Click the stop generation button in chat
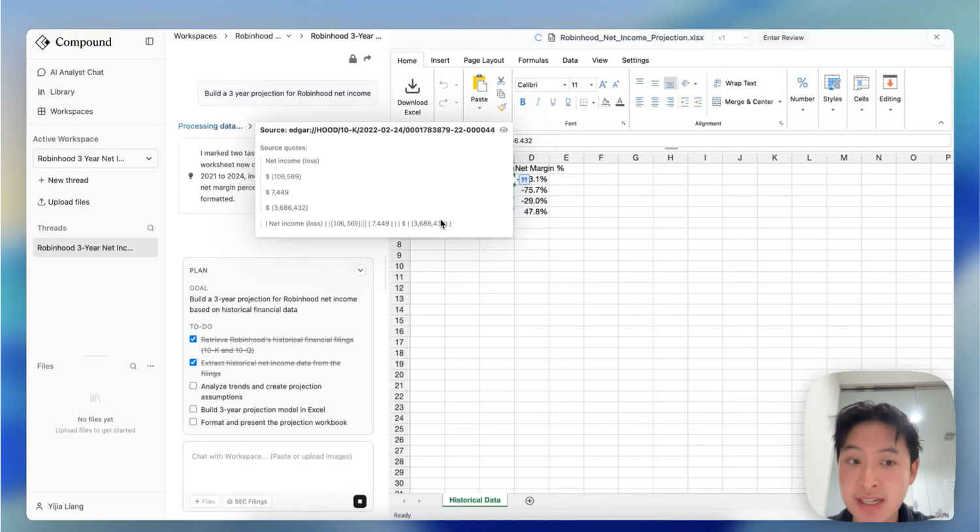 [x=360, y=501]
